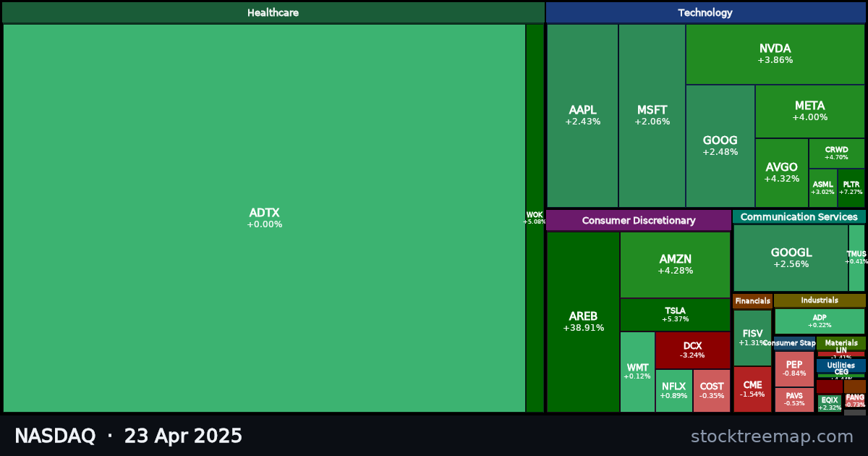Visit the stocktreemap.com link

772,436
